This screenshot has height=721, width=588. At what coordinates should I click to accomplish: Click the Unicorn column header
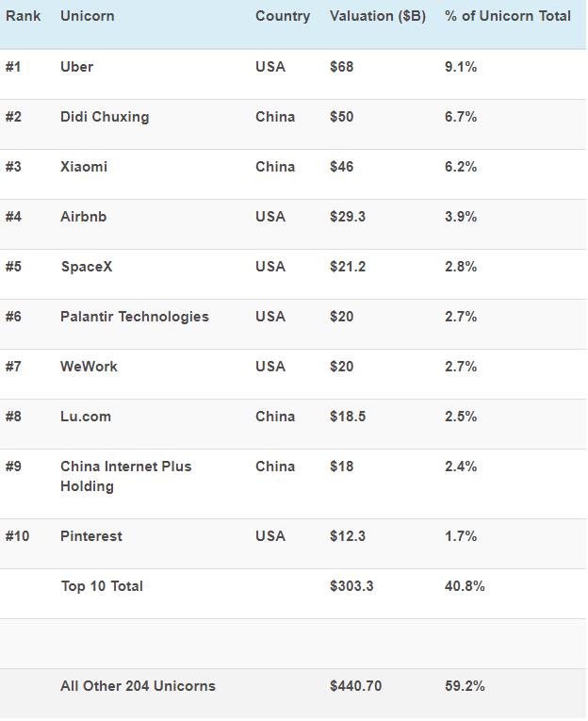[x=88, y=16]
